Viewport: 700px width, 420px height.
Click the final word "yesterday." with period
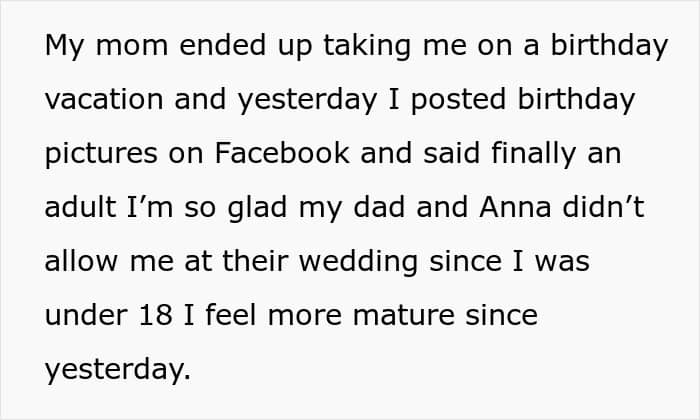[x=117, y=370]
